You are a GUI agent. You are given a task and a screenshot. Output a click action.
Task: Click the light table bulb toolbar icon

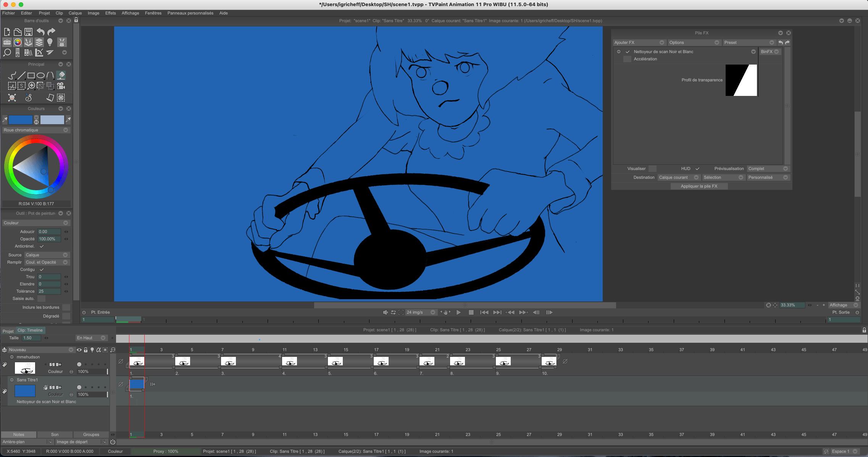(x=50, y=42)
